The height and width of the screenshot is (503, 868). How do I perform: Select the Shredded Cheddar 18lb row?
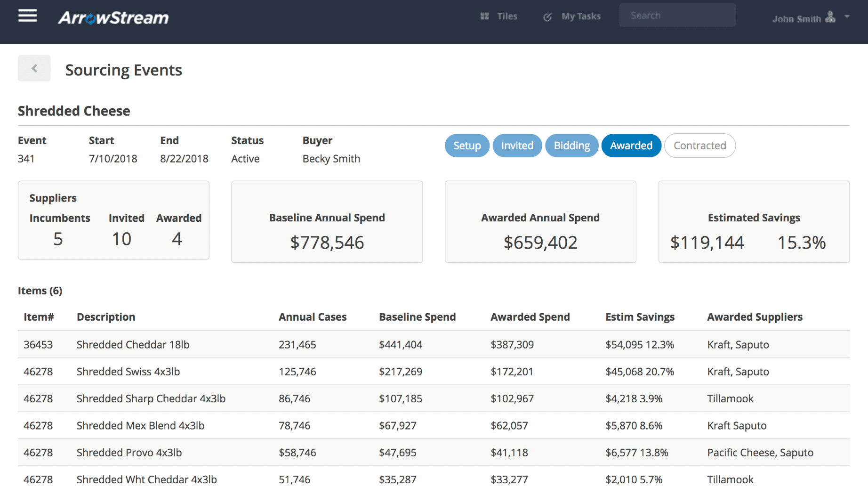133,345
